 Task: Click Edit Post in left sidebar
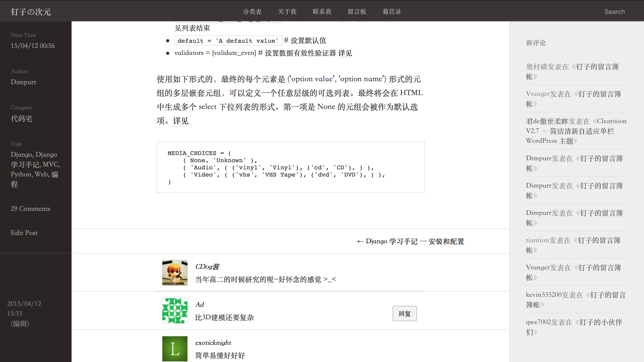tap(24, 233)
